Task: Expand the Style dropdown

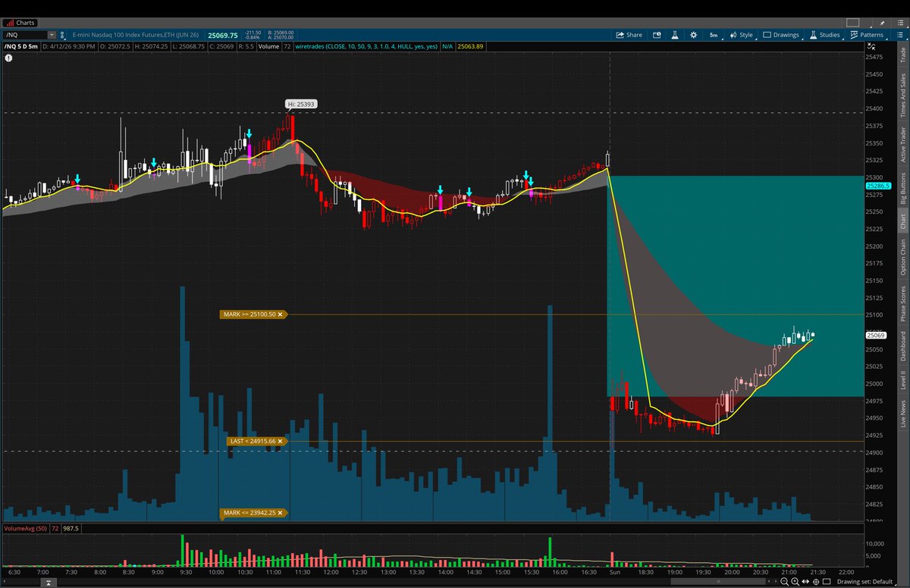Action: coord(743,35)
